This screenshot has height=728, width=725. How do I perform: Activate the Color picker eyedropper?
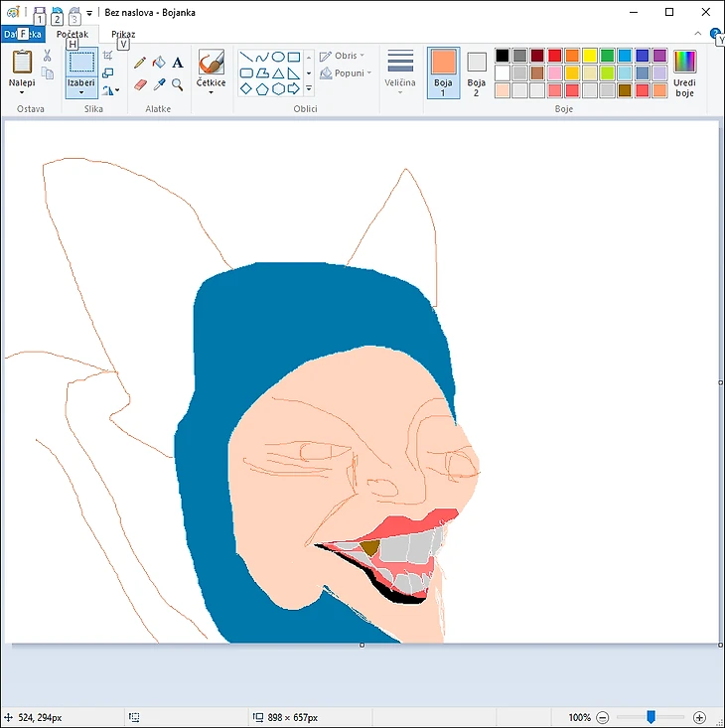click(x=159, y=85)
